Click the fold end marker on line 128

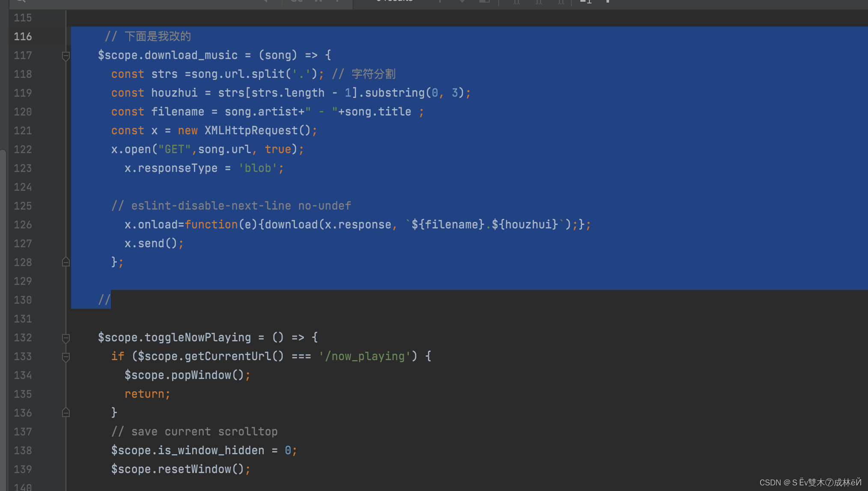(x=66, y=262)
